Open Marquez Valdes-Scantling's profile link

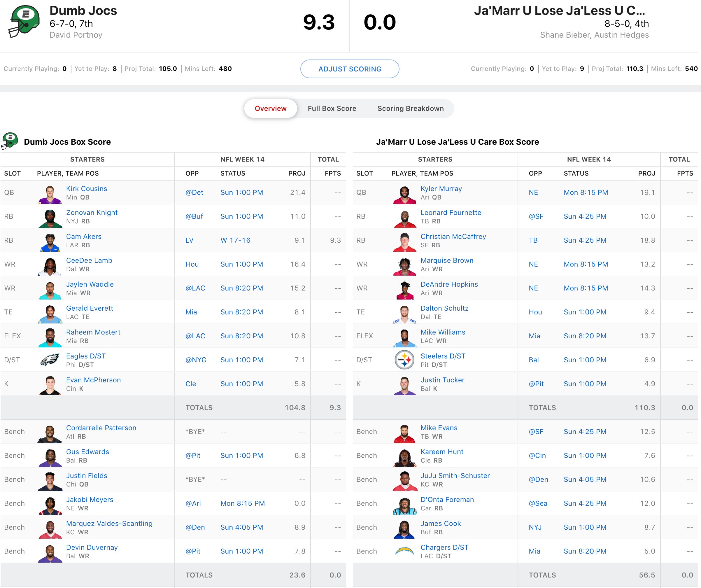pyautogui.click(x=109, y=523)
